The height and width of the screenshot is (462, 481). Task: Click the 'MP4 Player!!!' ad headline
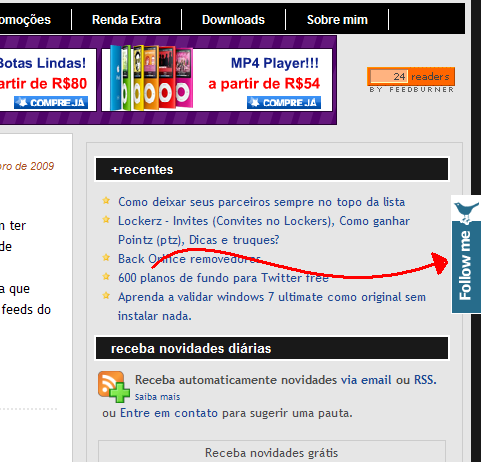pyautogui.click(x=275, y=63)
